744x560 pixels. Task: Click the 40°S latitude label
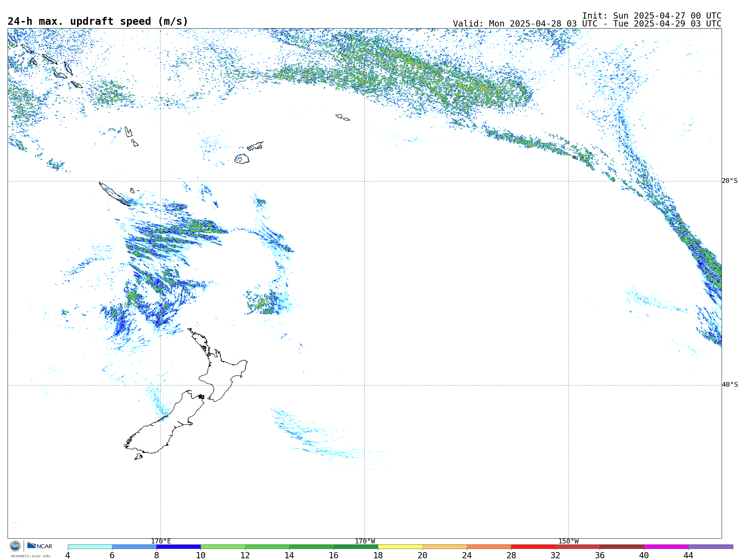(x=730, y=385)
